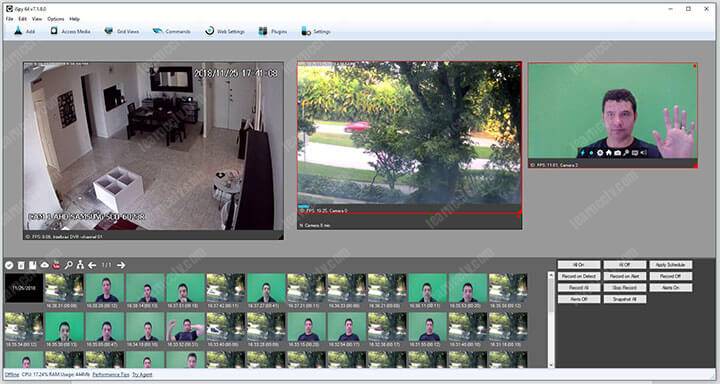Open the Help menu
Image resolution: width=720 pixels, height=384 pixels.
pyautogui.click(x=74, y=19)
